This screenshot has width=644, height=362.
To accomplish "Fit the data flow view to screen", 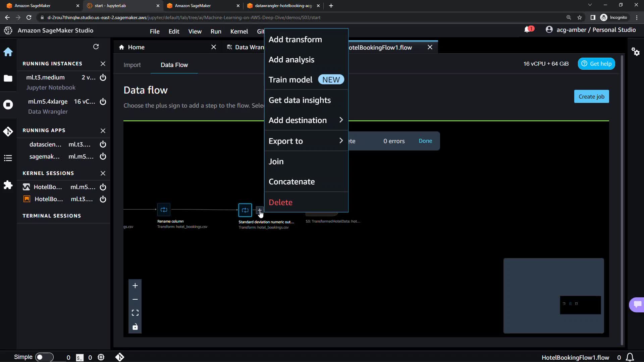I will pos(135,313).
